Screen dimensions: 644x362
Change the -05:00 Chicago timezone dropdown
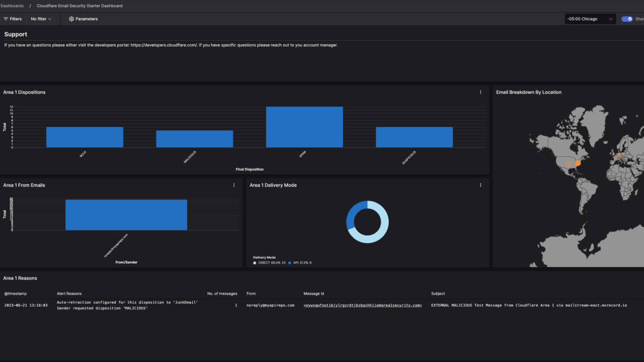(x=590, y=19)
